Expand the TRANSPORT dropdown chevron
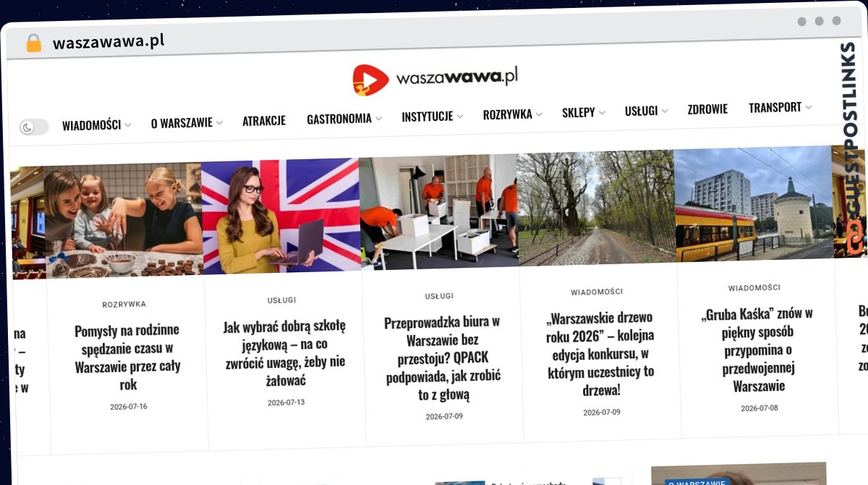Viewport: 868px width, 485px height. point(808,107)
